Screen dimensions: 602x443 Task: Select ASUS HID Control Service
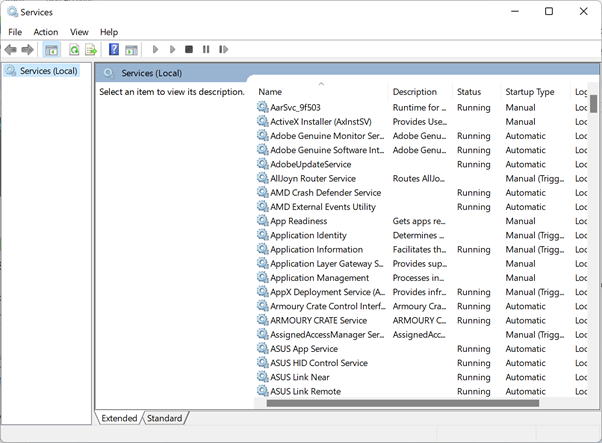421,363
